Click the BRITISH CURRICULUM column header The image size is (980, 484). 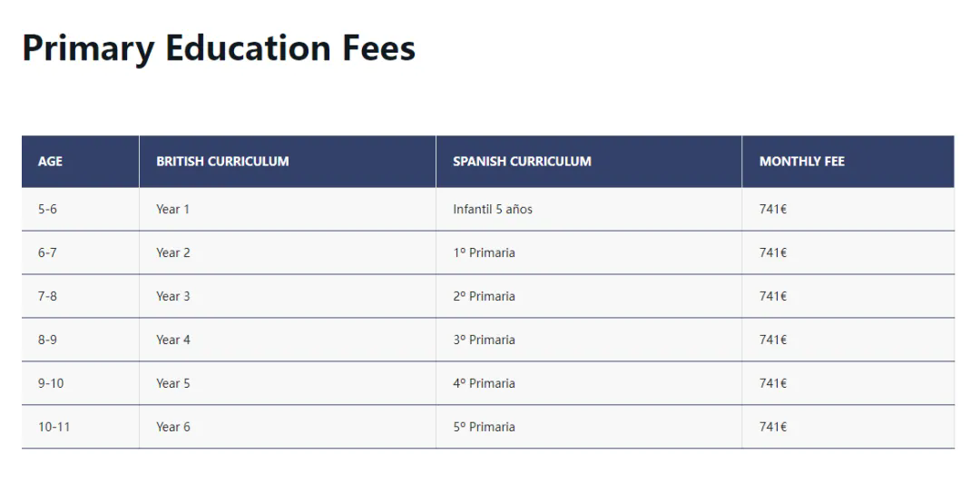pos(288,162)
